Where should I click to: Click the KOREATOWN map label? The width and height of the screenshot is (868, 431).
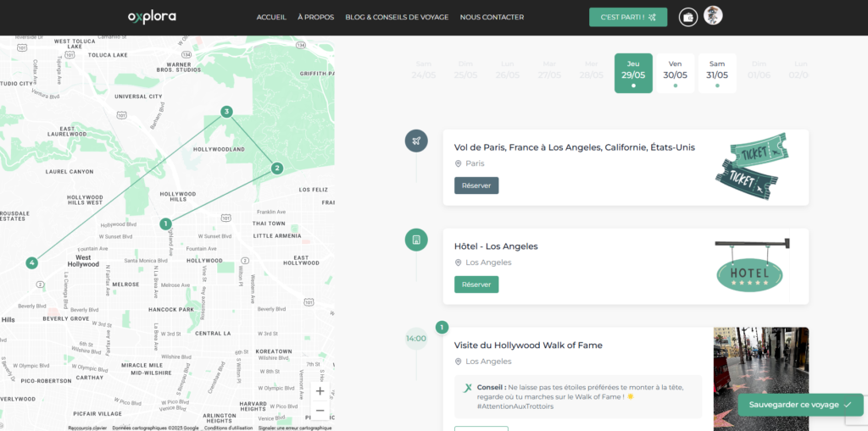tap(274, 351)
